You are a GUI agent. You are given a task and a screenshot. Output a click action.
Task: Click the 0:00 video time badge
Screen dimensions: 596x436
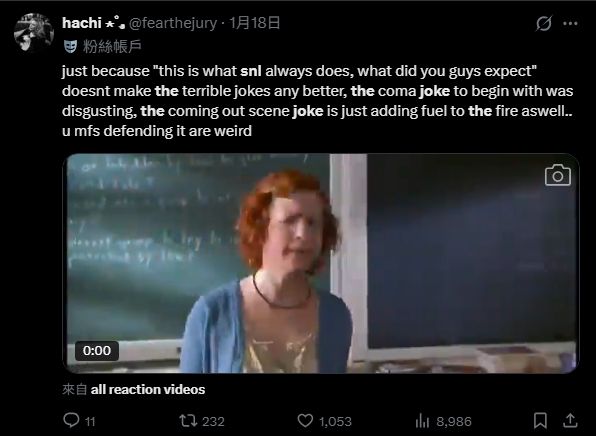pyautogui.click(x=97, y=350)
